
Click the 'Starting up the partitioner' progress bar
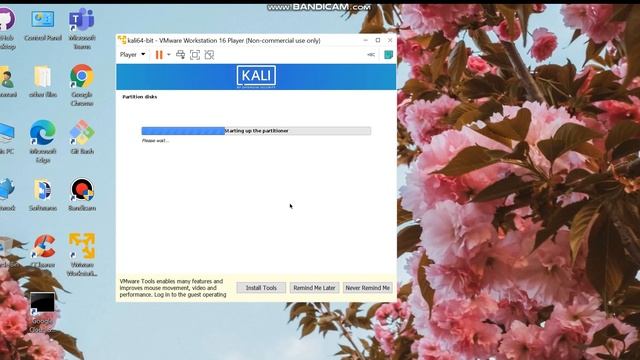pos(256,131)
